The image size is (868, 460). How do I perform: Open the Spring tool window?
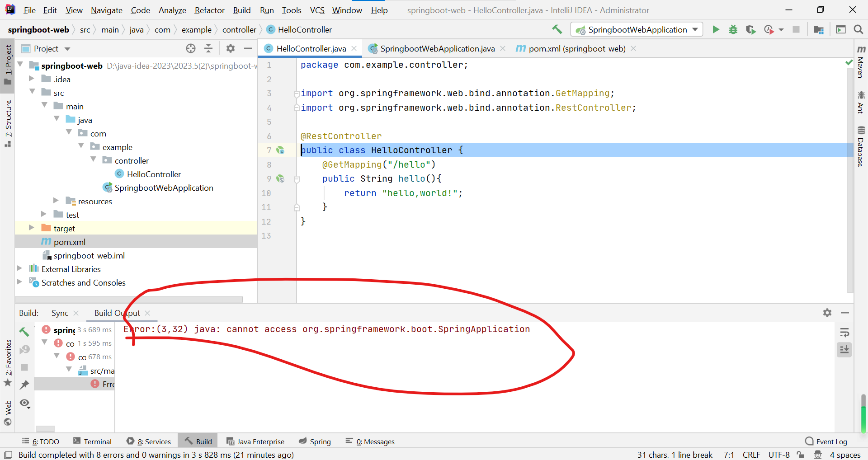[x=315, y=441]
